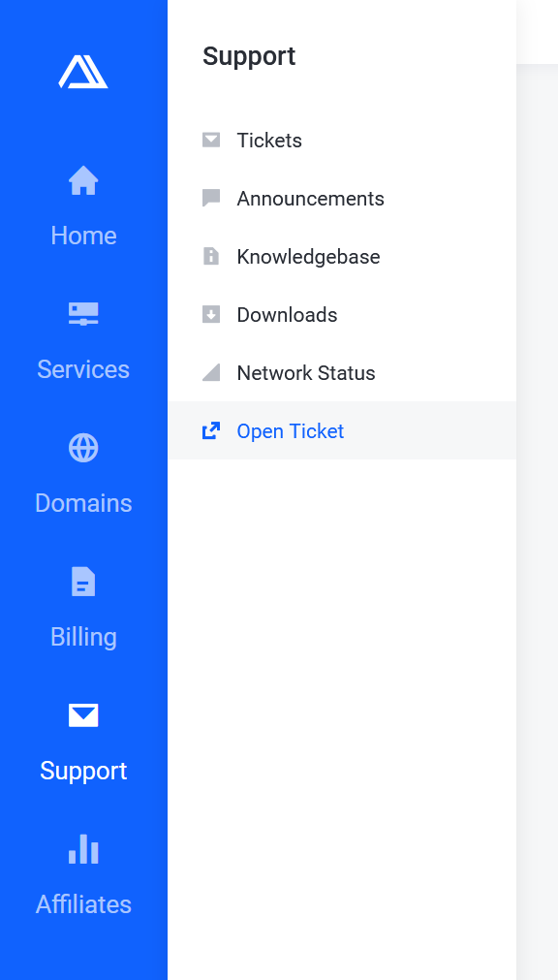Click the Support envelope icon in sidebar
This screenshot has width=558, height=980.
coord(83,715)
